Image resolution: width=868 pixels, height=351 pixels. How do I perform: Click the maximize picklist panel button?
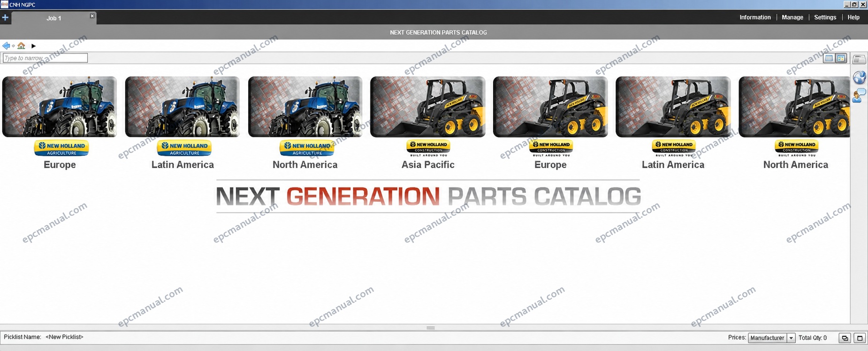click(860, 338)
